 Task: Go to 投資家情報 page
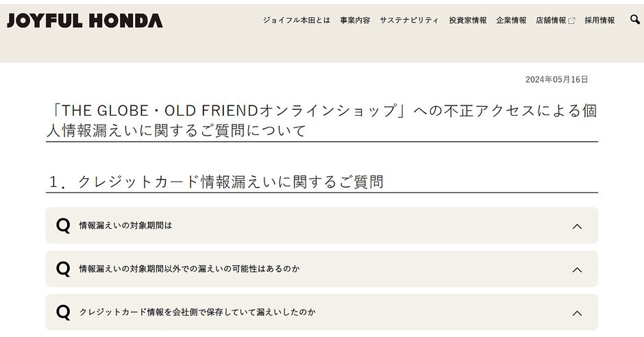468,20
